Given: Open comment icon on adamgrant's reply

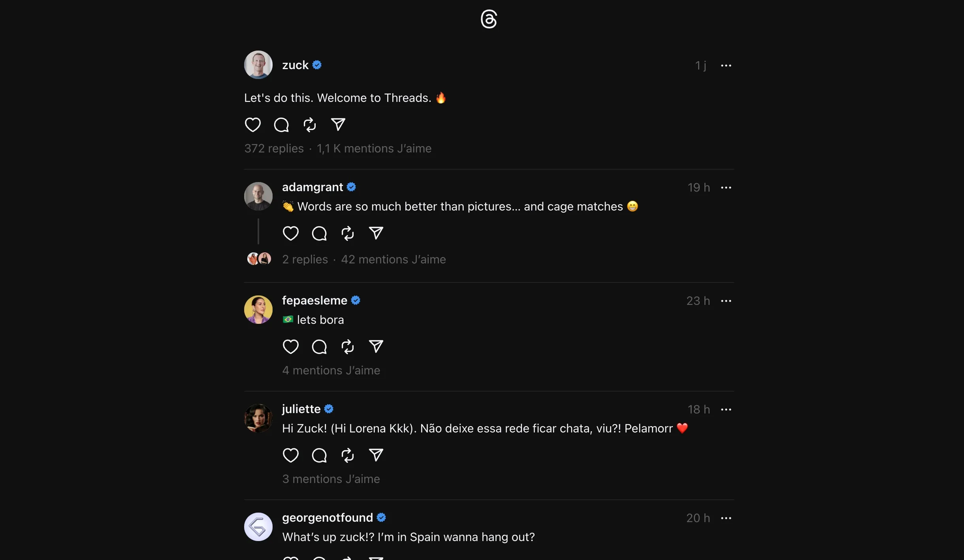Looking at the screenshot, I should click(319, 233).
